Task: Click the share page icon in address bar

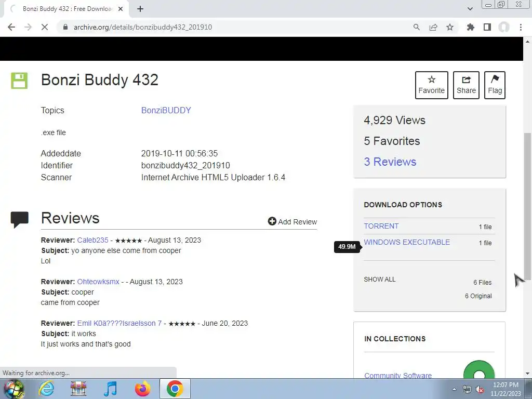Action: click(433, 27)
